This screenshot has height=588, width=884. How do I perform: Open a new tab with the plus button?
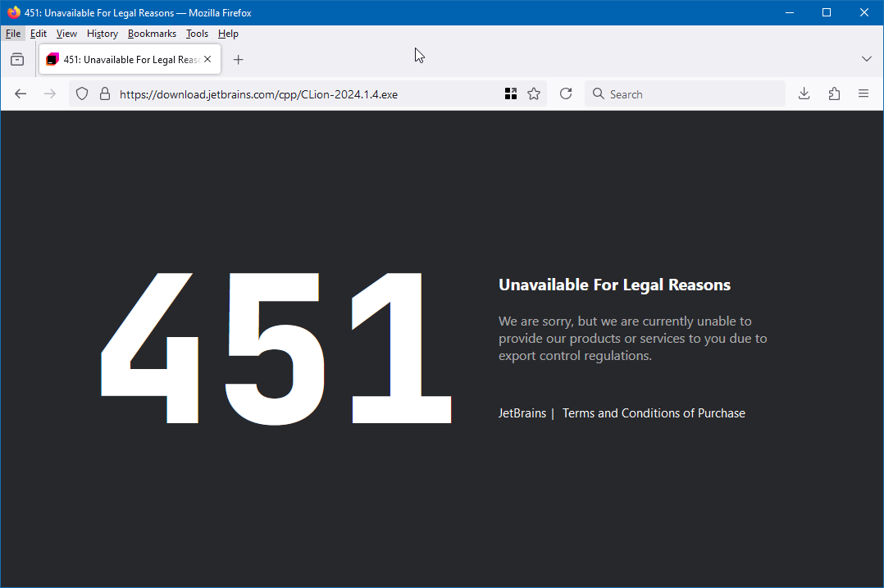coord(239,59)
